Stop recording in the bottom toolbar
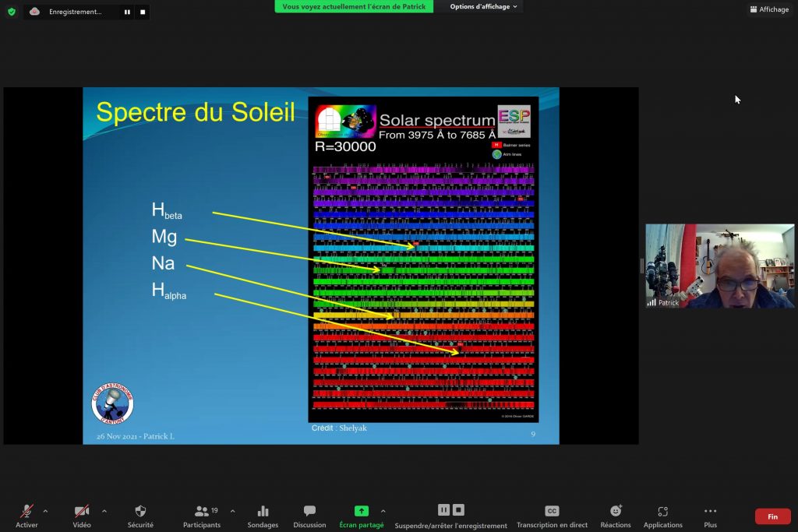Image resolution: width=798 pixels, height=532 pixels. [458, 509]
